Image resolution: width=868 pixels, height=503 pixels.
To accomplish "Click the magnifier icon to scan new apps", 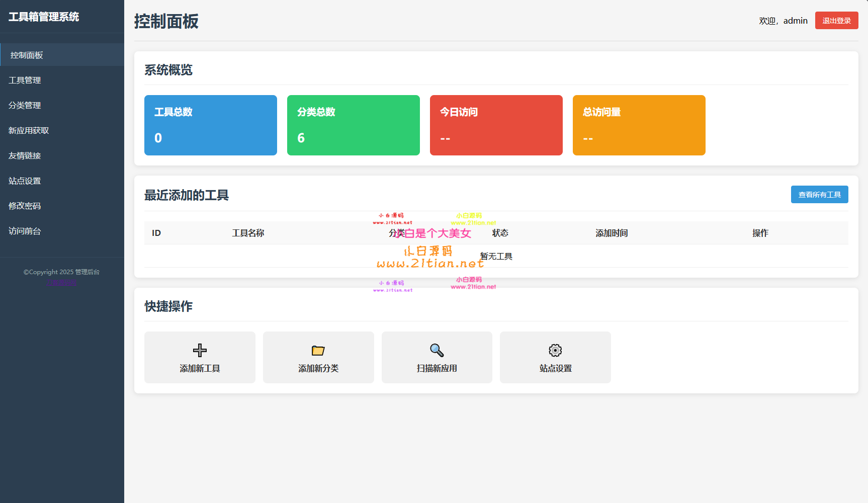I will (x=436, y=351).
